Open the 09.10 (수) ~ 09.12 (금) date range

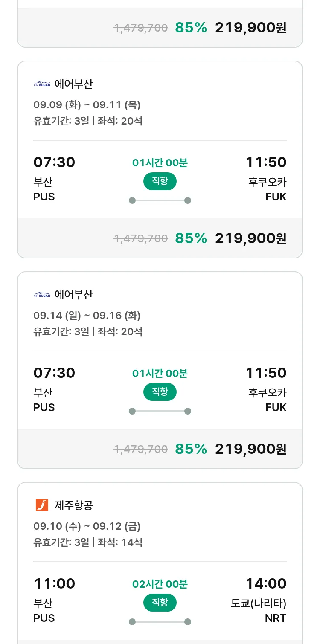[x=87, y=526]
